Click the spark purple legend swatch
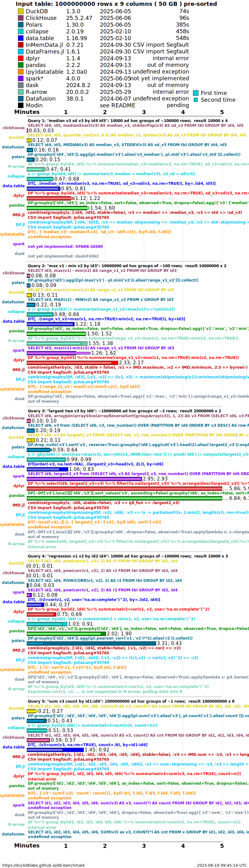Image resolution: width=249 pixels, height=868 pixels. 21,78
